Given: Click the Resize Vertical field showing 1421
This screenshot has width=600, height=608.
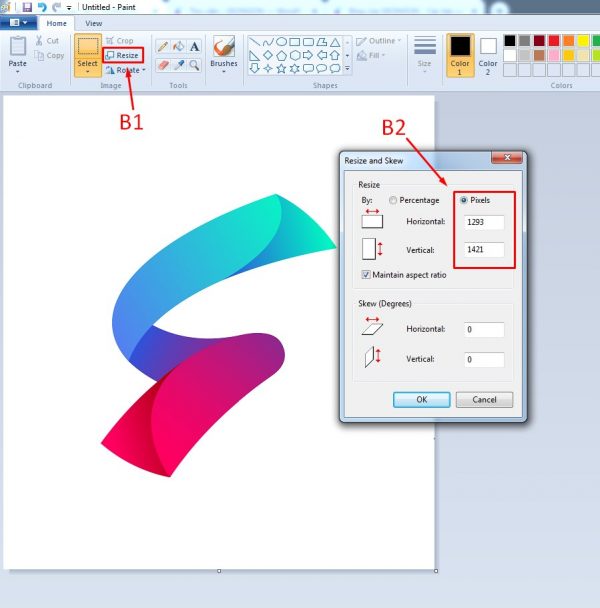Looking at the screenshot, I should (x=484, y=249).
